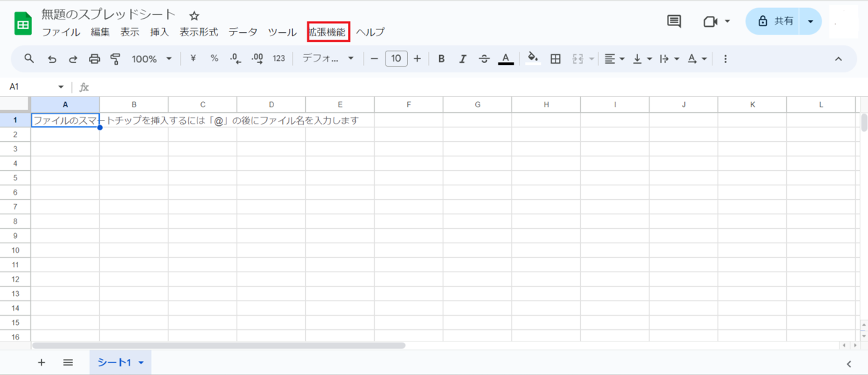Open the データ menu
Image resolution: width=868 pixels, height=375 pixels.
243,32
